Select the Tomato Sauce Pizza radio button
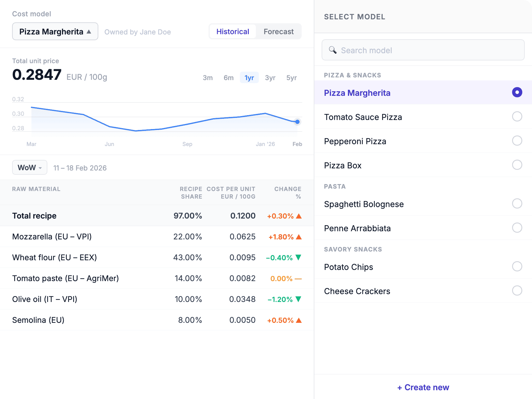 [x=517, y=116]
